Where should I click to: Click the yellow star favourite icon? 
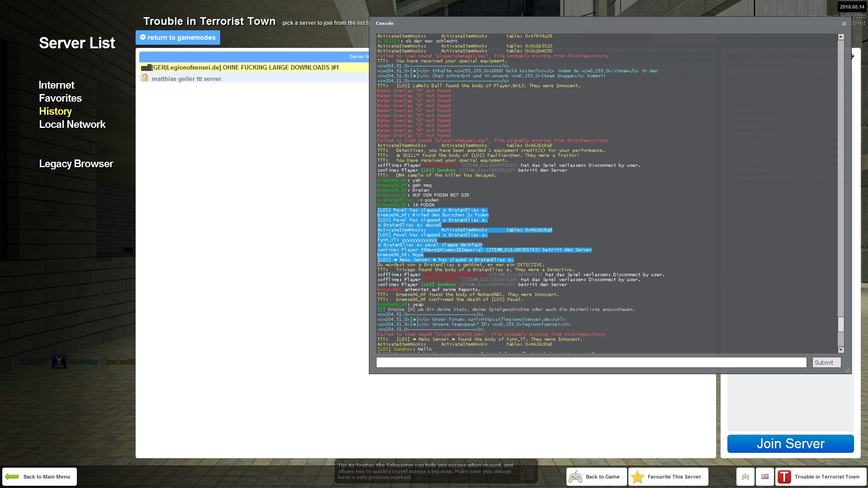click(x=637, y=477)
